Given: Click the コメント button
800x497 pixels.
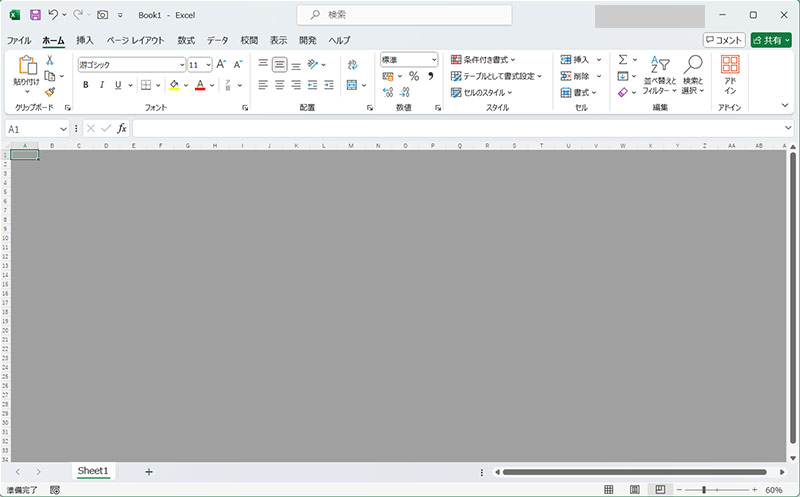Looking at the screenshot, I should 724,40.
